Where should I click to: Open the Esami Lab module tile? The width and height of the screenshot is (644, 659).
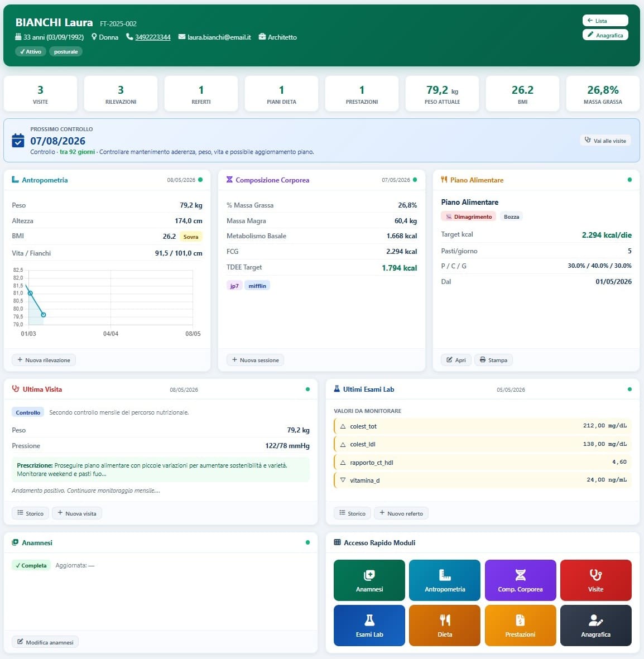pyautogui.click(x=369, y=626)
